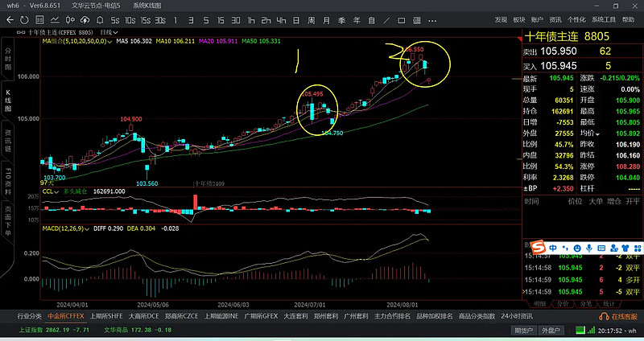Expand the 均价 dropdown arrow
This screenshot has height=341, width=644.
click(597, 134)
